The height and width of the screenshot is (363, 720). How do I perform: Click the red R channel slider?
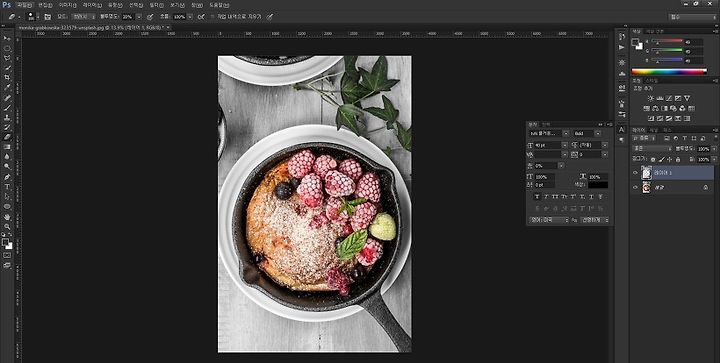[667, 41]
